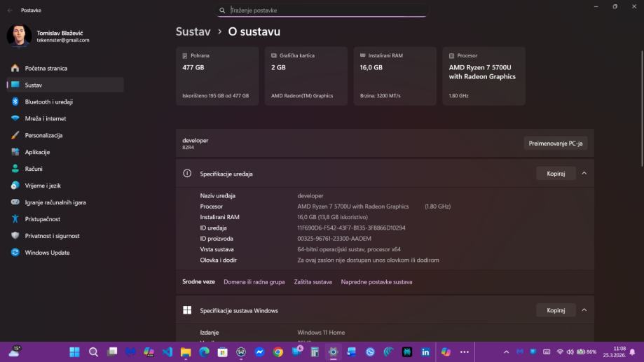Click the Sustav breadcrumb link
644x362 pixels.
[x=193, y=32]
